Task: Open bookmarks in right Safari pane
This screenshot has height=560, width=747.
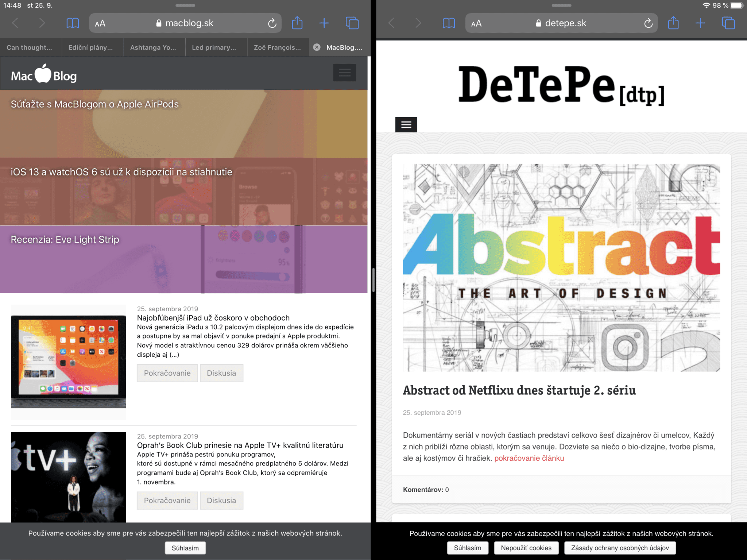Action: coord(449,23)
